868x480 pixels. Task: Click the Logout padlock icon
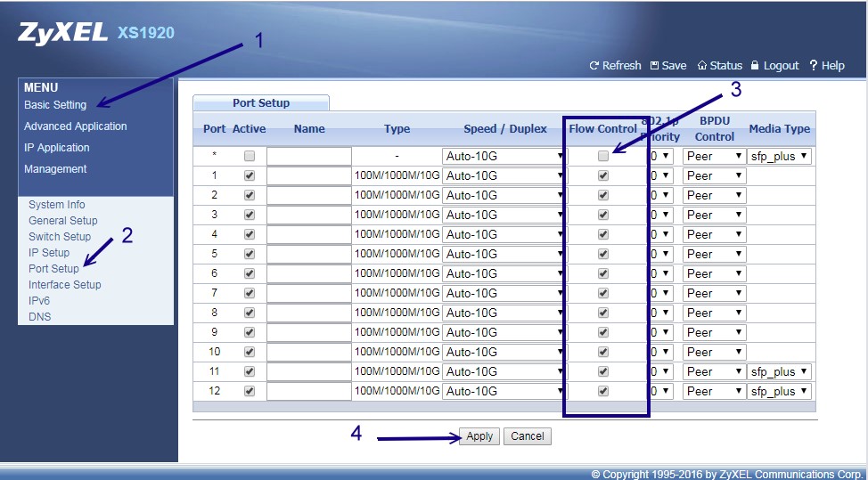coord(755,66)
